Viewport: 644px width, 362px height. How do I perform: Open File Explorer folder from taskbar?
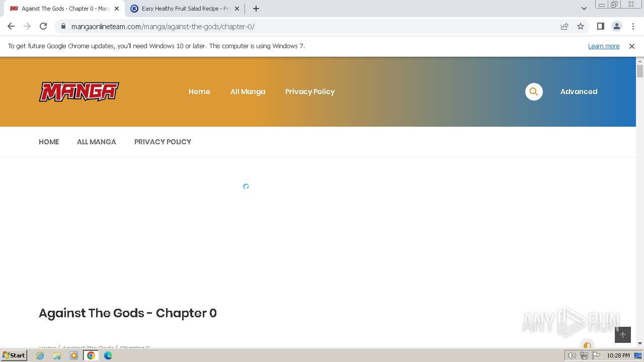(x=57, y=355)
